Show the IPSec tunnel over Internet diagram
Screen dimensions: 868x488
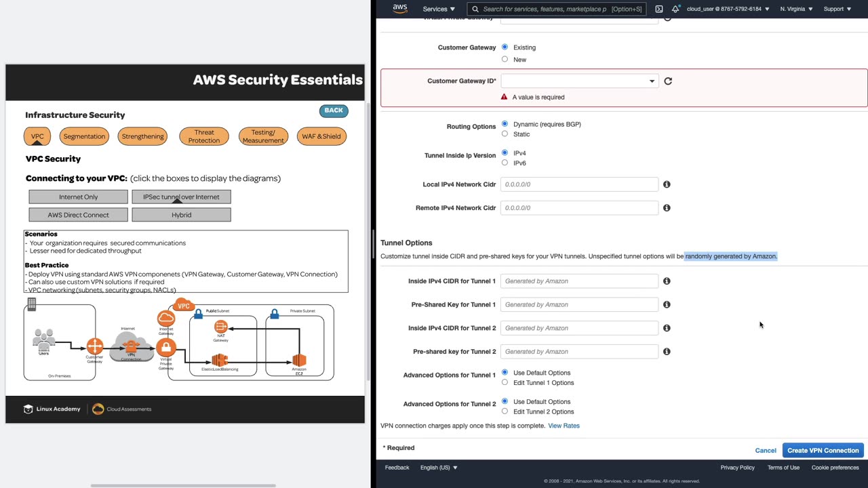(x=181, y=197)
